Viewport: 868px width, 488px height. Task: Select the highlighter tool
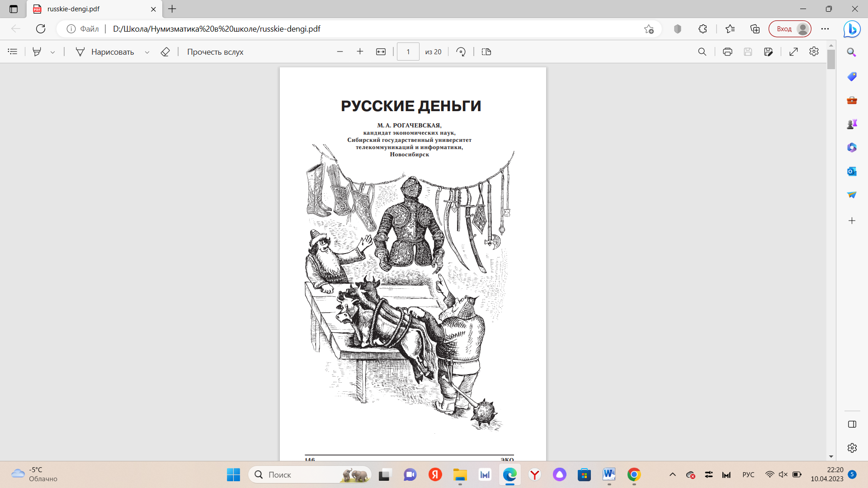click(x=37, y=52)
